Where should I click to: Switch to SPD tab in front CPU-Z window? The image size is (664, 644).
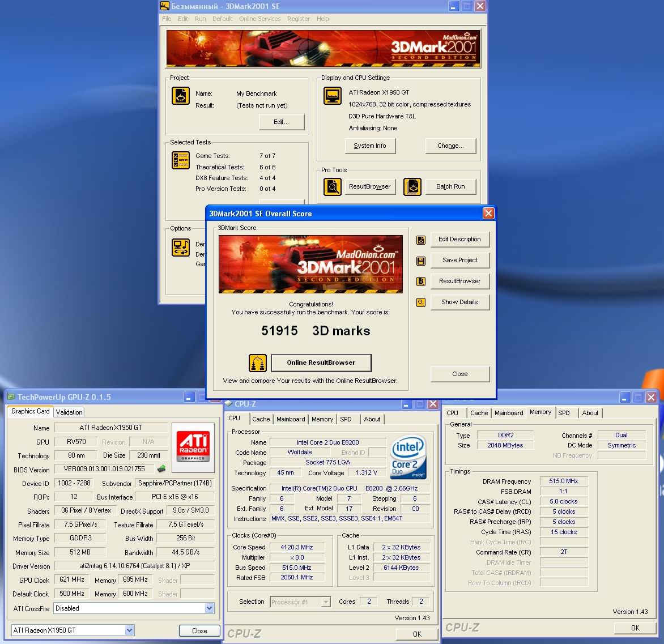coord(346,419)
